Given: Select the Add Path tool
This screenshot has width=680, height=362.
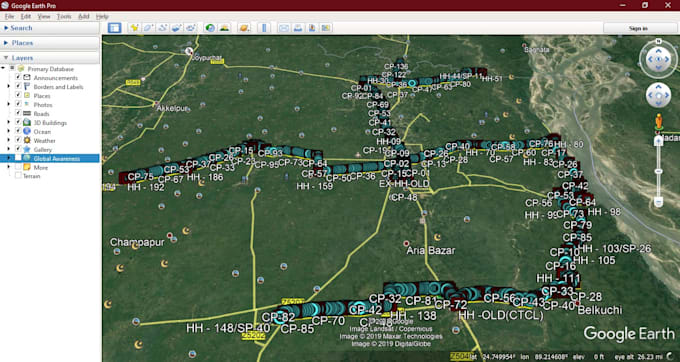Looking at the screenshot, I should (163, 28).
